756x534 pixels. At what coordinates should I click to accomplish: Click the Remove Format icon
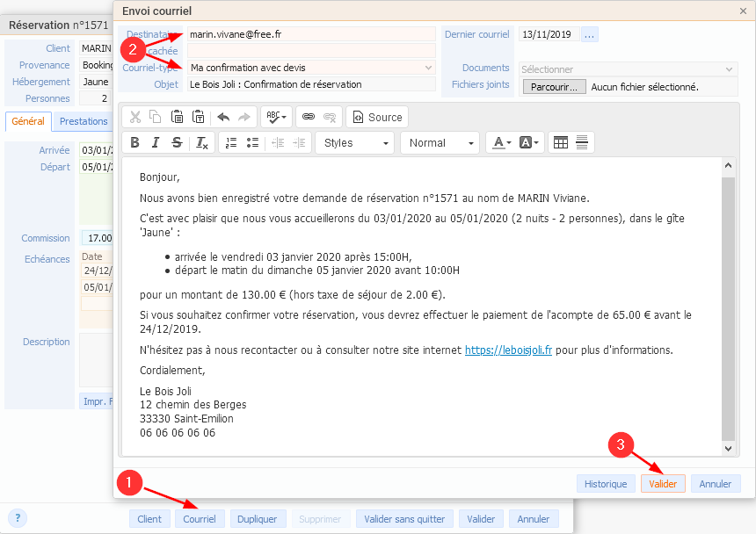pyautogui.click(x=201, y=143)
